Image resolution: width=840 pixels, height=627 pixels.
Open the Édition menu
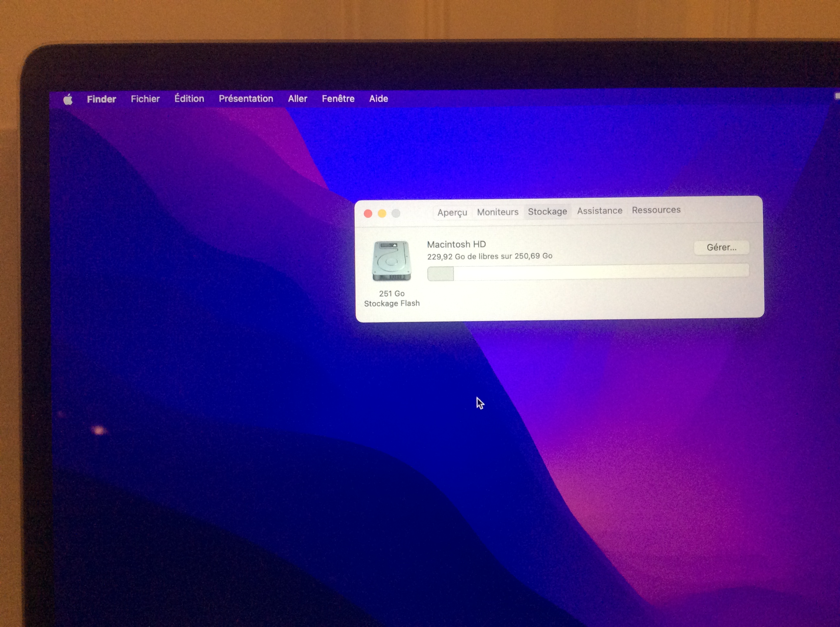[x=189, y=99]
